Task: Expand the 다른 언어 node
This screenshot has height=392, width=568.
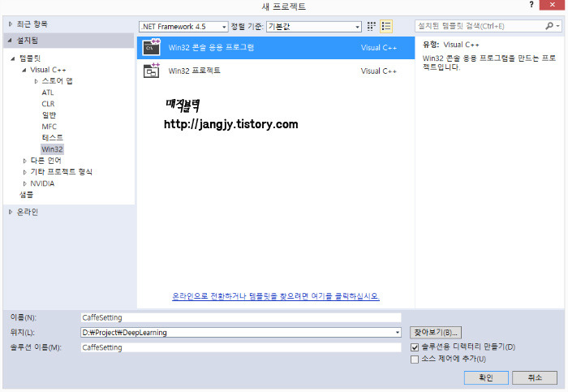Action: (x=24, y=161)
